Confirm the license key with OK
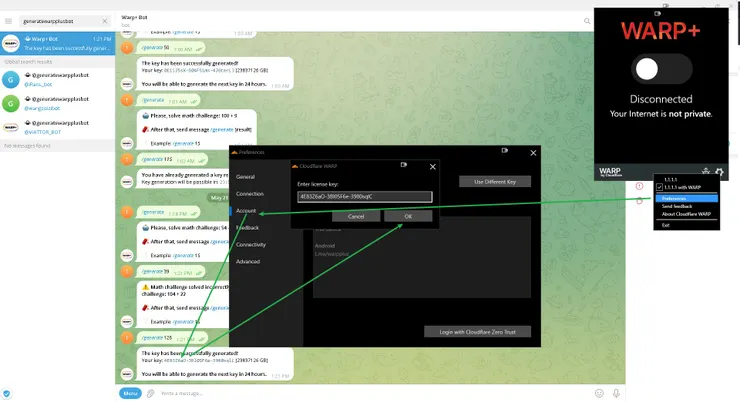740x402 pixels. (x=408, y=217)
